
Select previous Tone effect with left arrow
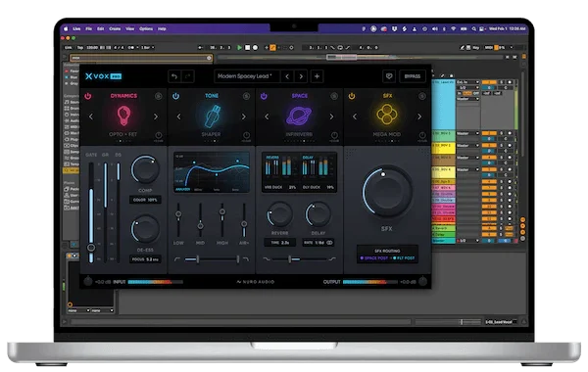pos(179,116)
